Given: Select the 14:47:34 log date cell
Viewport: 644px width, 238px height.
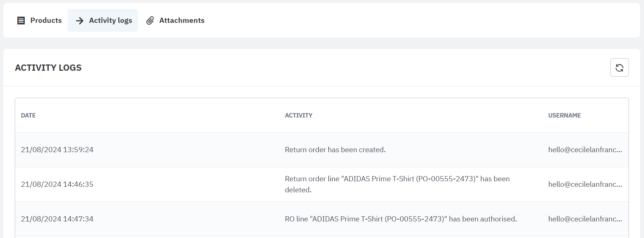Looking at the screenshot, I should 57,219.
